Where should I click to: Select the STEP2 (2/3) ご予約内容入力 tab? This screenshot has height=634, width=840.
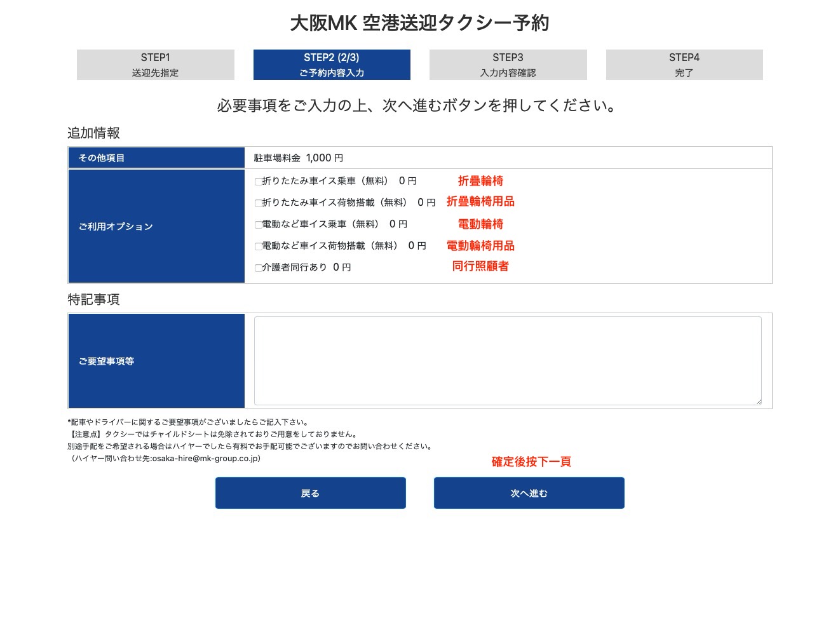pyautogui.click(x=332, y=65)
